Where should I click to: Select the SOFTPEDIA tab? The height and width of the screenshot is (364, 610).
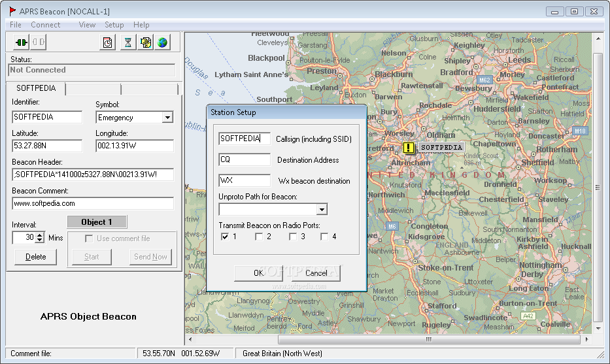click(x=36, y=88)
